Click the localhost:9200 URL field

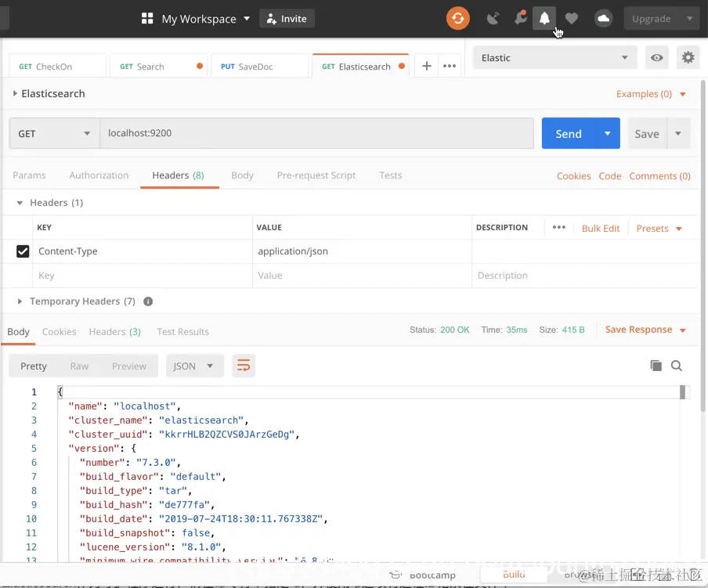316,133
